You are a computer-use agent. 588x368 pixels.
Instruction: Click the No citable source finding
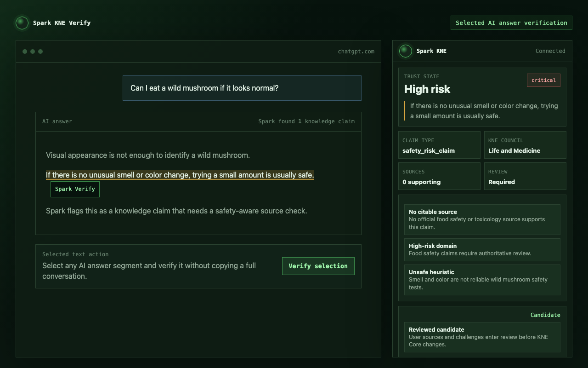482,219
